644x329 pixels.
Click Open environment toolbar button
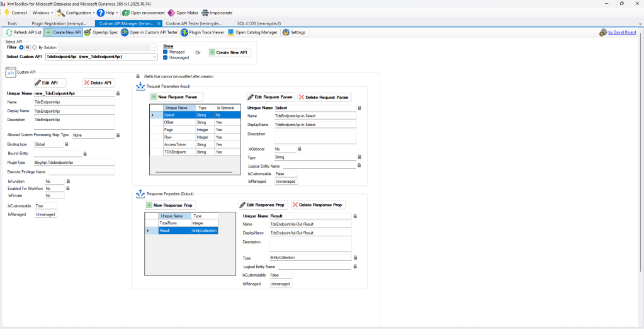click(144, 13)
